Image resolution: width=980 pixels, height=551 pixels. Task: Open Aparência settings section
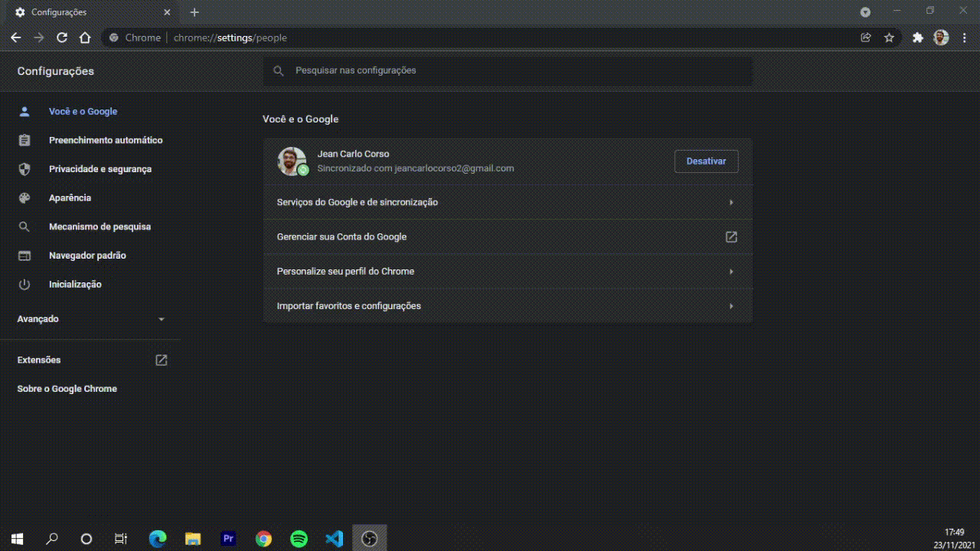coord(70,198)
